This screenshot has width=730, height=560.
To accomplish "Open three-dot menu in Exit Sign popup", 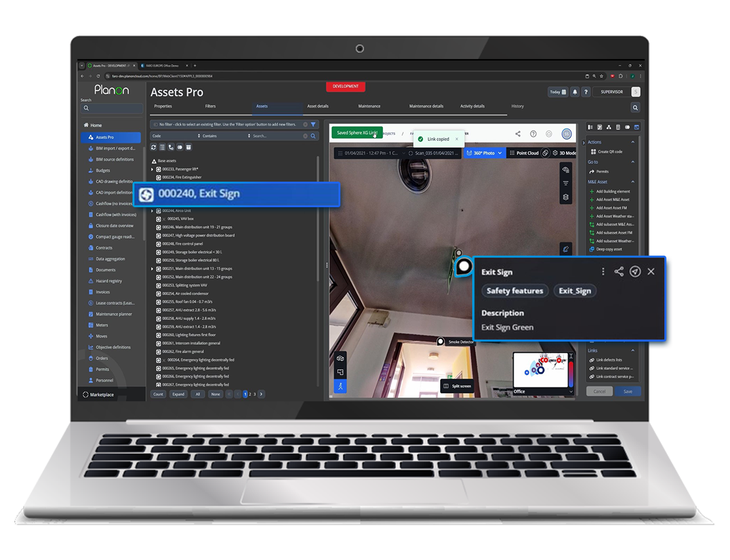I will point(603,271).
